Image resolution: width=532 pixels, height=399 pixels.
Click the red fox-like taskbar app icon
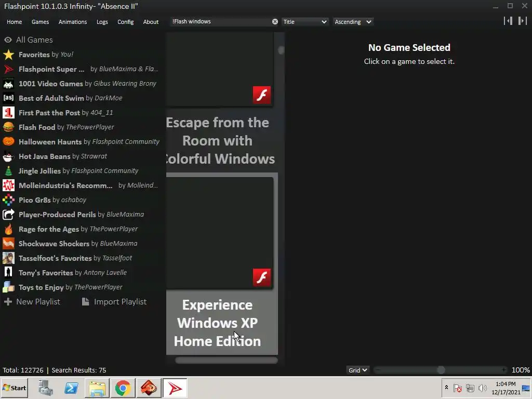(149, 388)
